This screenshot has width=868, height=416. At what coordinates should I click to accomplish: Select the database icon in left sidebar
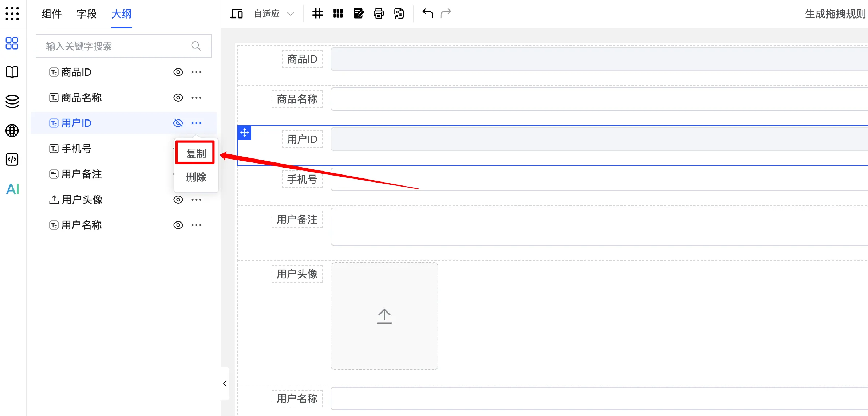pos(12,101)
